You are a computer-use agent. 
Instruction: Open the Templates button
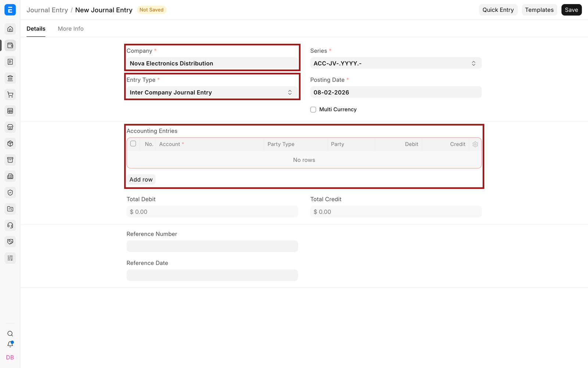pyautogui.click(x=539, y=10)
